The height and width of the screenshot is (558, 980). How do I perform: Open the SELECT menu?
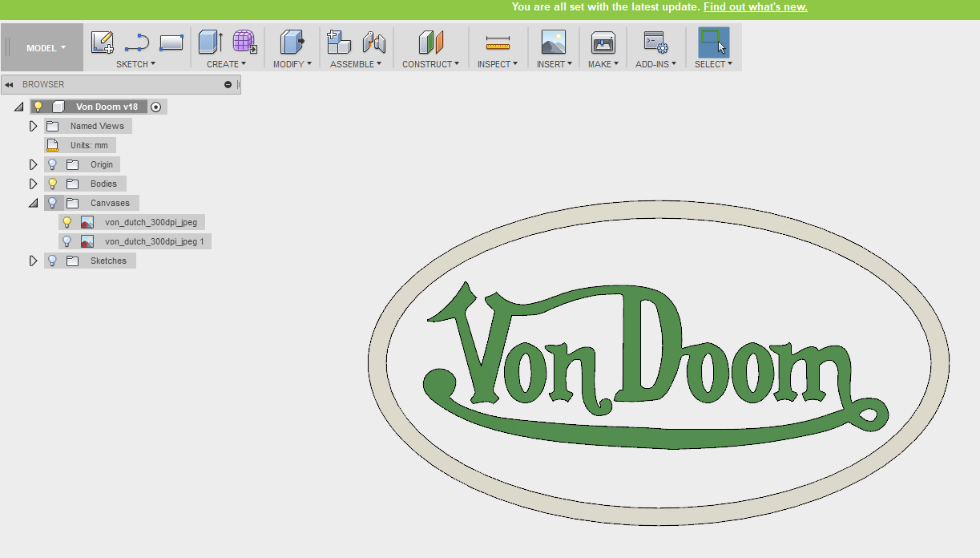pos(713,64)
